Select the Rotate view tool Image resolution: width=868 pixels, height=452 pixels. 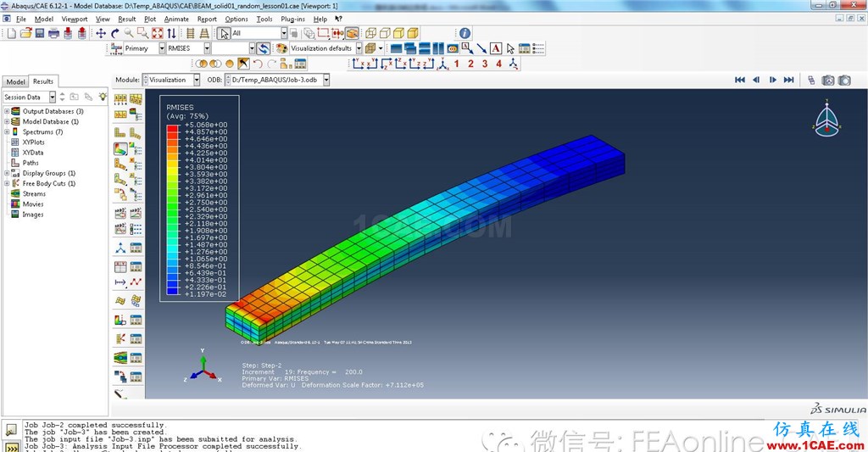click(114, 34)
